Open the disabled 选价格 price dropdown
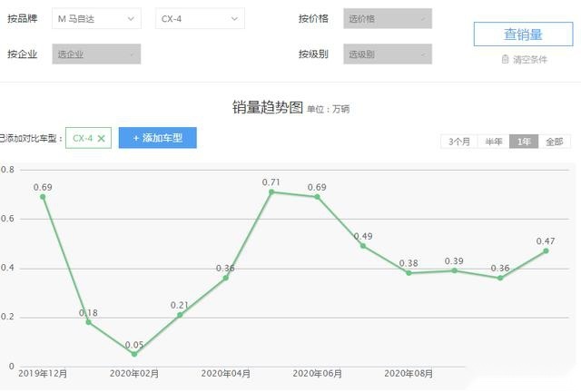 (x=388, y=18)
